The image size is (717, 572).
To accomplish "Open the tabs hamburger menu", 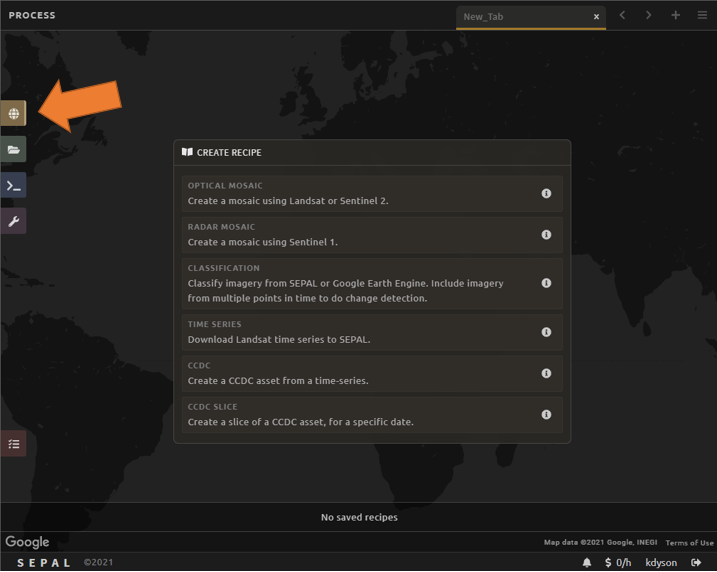I will (702, 16).
